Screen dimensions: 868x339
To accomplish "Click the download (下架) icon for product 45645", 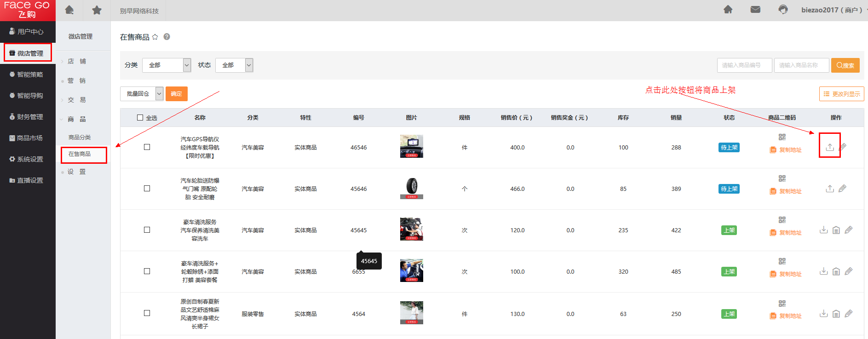I will click(x=823, y=230).
